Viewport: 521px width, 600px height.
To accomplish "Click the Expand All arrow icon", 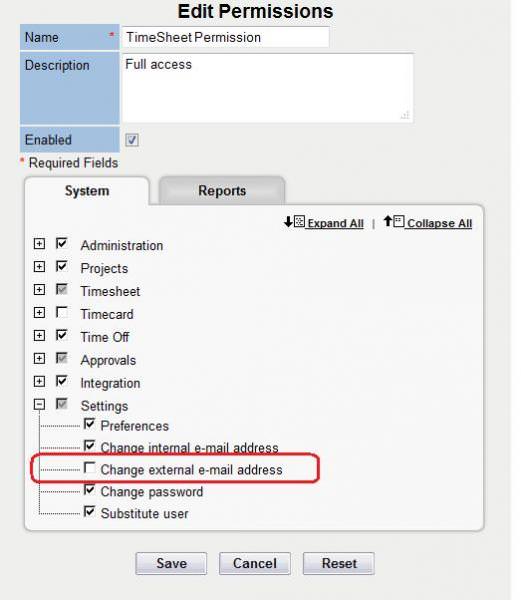I will click(x=294, y=222).
